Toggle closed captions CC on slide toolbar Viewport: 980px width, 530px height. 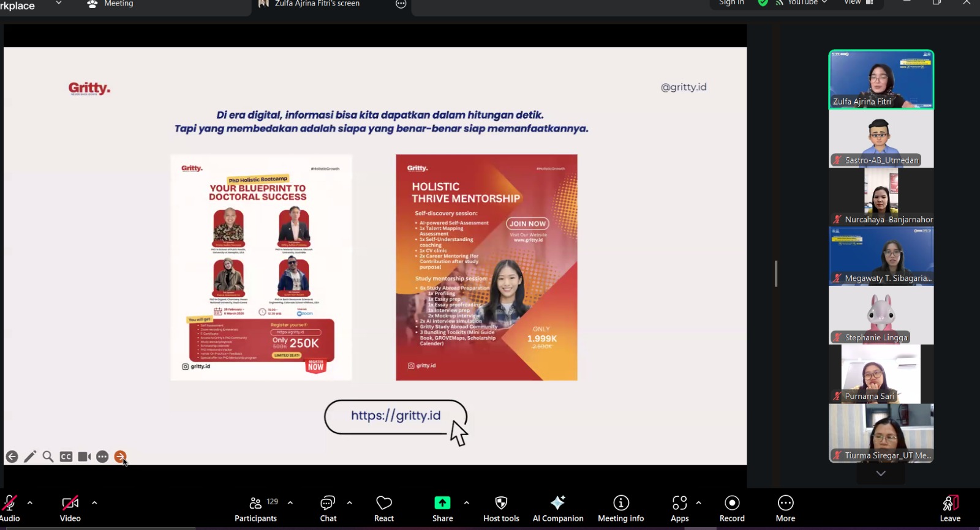point(66,457)
